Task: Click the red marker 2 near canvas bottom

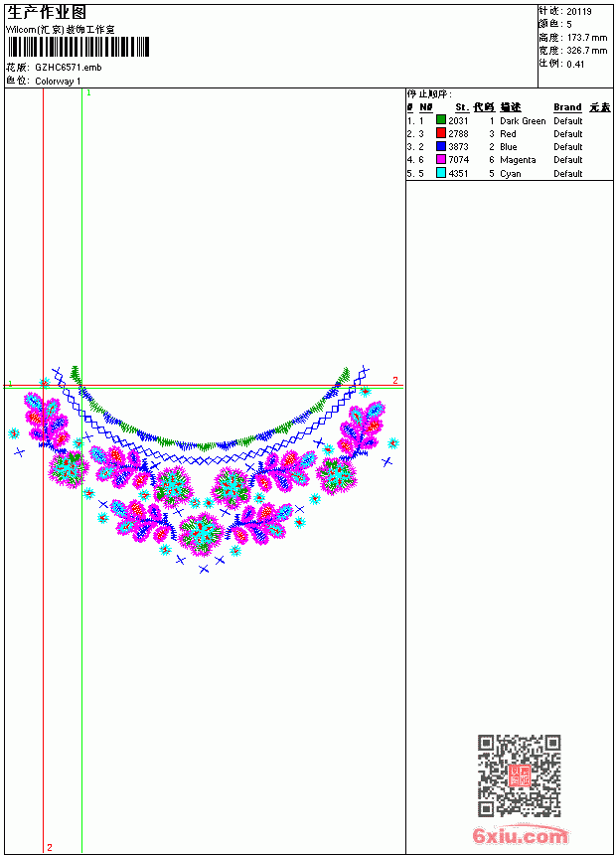Action: pos(50,847)
